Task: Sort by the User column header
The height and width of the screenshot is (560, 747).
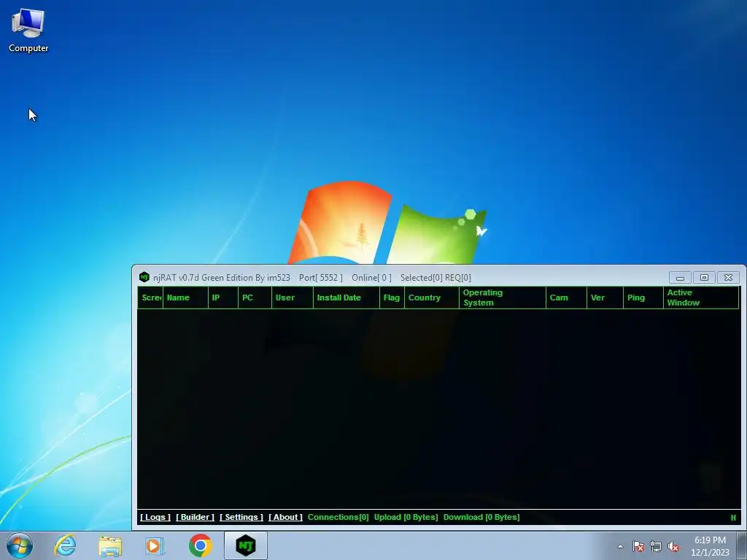Action: coord(292,297)
